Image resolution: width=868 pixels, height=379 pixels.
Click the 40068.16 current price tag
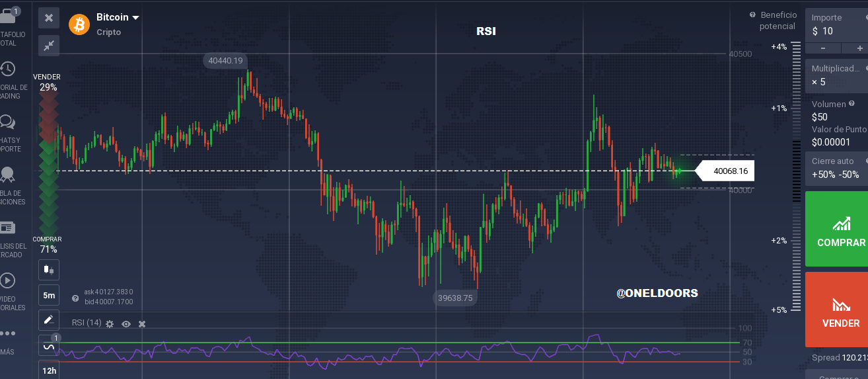coord(725,171)
